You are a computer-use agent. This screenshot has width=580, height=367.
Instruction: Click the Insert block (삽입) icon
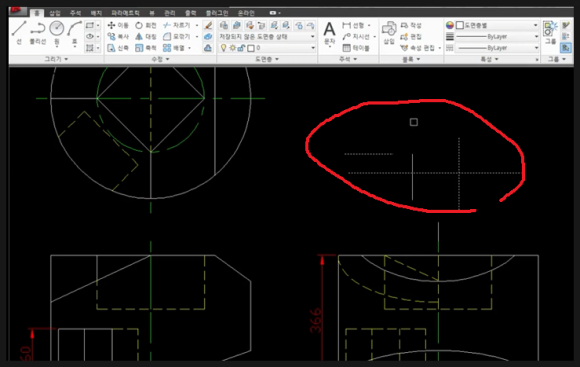pos(389,33)
